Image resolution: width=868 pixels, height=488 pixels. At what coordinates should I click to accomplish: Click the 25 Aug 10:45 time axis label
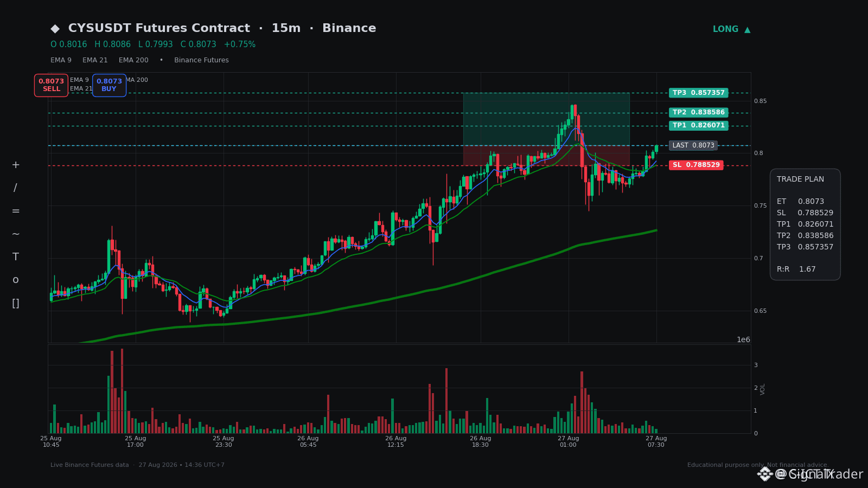[51, 441]
